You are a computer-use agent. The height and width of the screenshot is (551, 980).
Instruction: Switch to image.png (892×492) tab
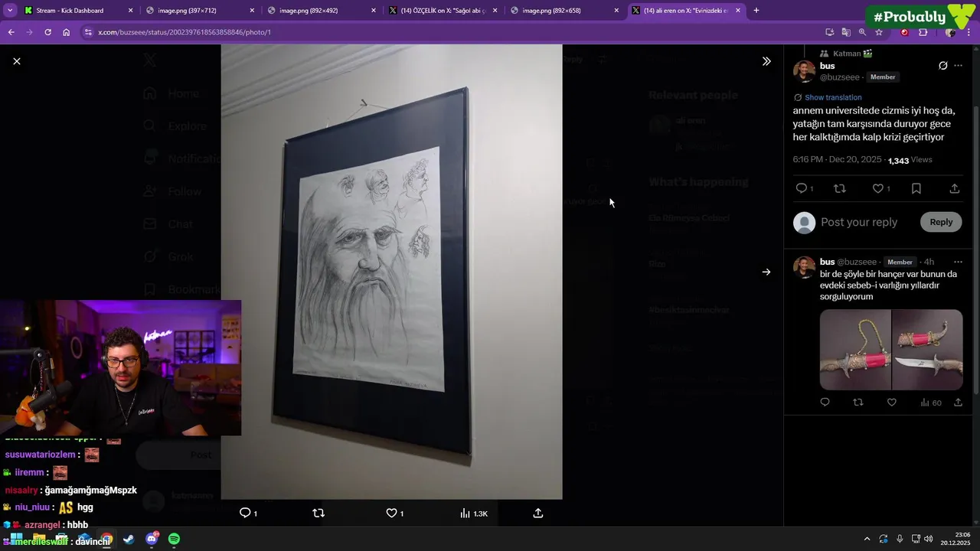[x=309, y=11]
